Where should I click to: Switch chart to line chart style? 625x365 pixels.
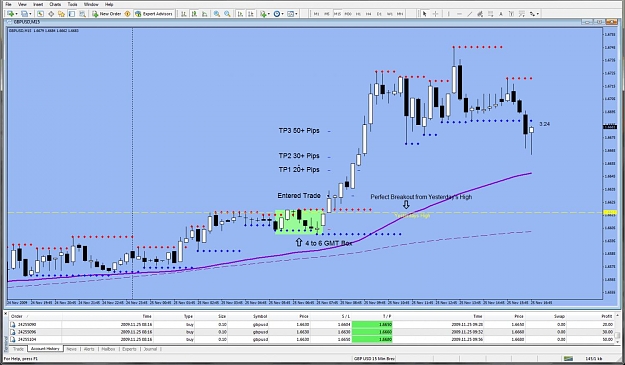[204, 14]
